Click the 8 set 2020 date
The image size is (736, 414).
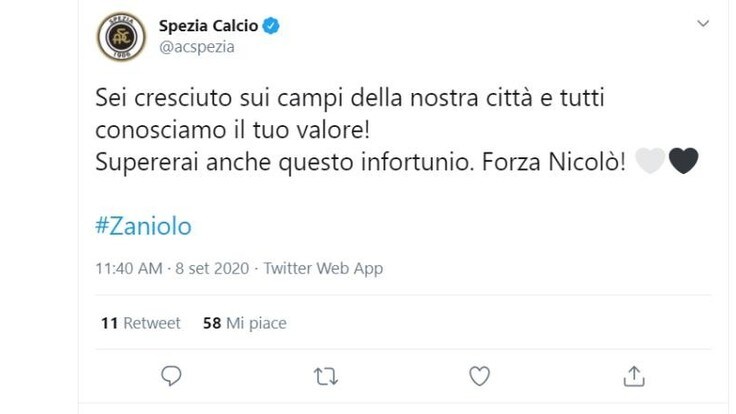pyautogui.click(x=212, y=268)
